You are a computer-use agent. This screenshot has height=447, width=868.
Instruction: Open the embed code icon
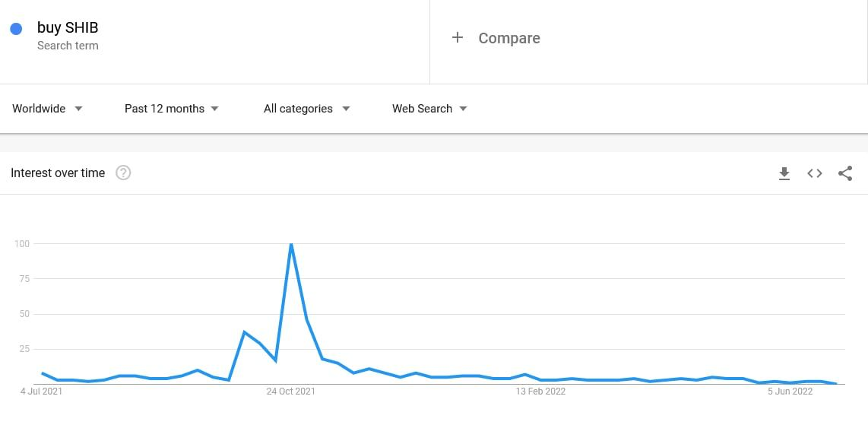click(815, 173)
